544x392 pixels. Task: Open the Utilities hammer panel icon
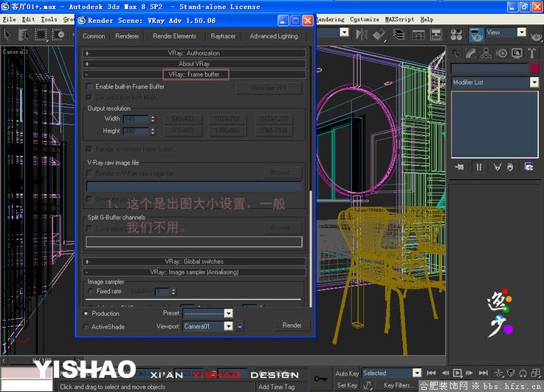[532, 53]
